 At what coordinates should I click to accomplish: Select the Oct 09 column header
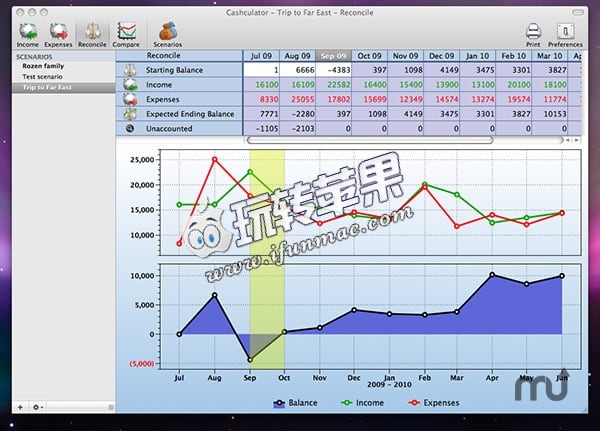369,56
